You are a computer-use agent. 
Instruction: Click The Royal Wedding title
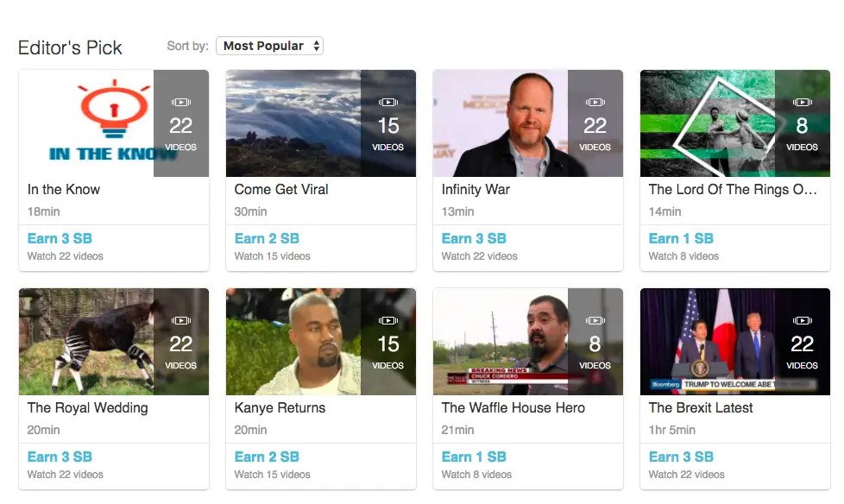click(88, 408)
